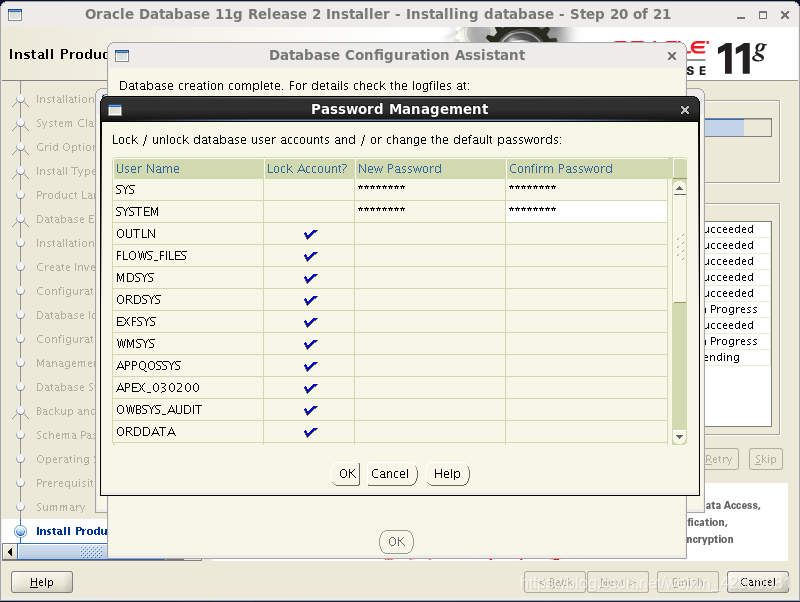Click lock account cell for SYSTEM
The image size is (800, 602).
pyautogui.click(x=309, y=212)
